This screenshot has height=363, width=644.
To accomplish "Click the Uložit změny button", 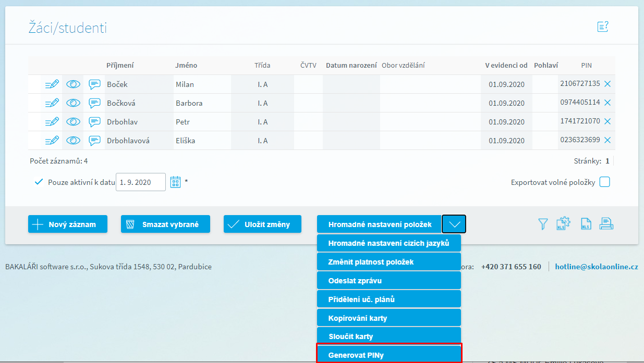I will 262,224.
